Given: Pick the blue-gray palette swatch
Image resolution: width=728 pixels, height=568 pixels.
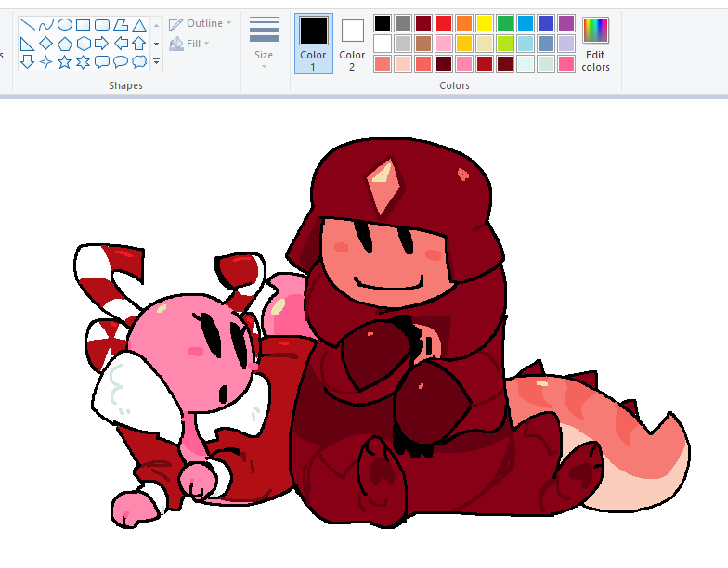Looking at the screenshot, I should pyautogui.click(x=546, y=44).
